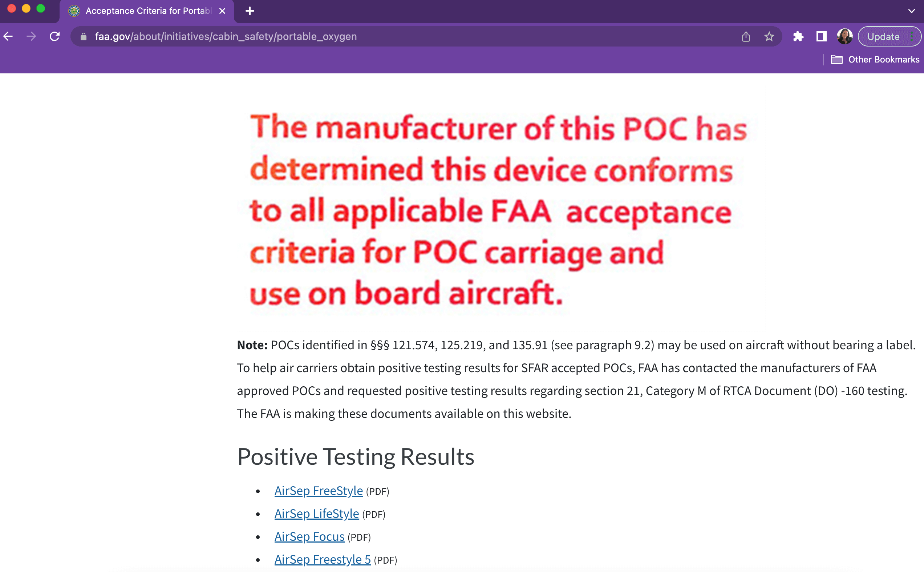Click the bookmark/favorite star icon
This screenshot has height=572, width=924.
tap(767, 36)
